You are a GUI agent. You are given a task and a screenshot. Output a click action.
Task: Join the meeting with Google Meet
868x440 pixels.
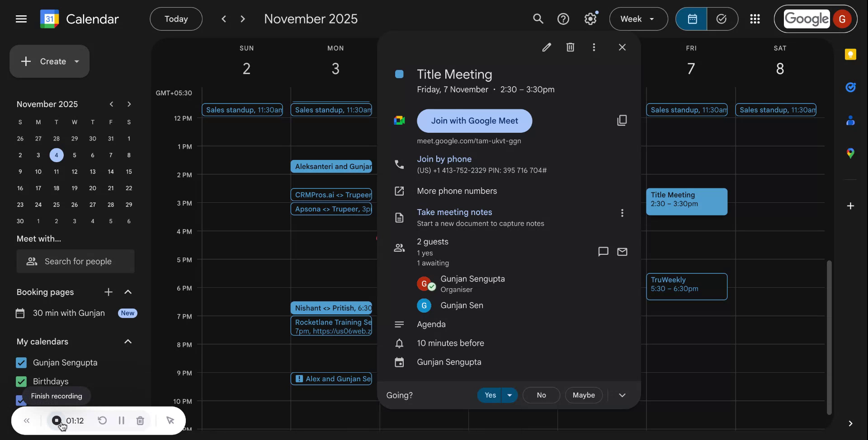[x=474, y=121]
